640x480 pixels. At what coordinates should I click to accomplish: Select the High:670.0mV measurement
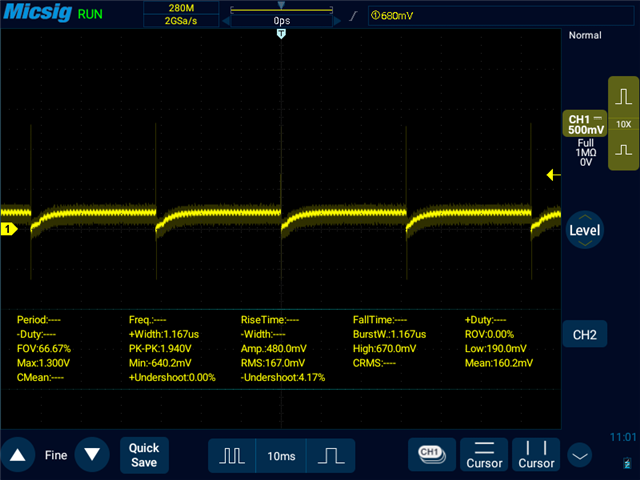(x=384, y=349)
